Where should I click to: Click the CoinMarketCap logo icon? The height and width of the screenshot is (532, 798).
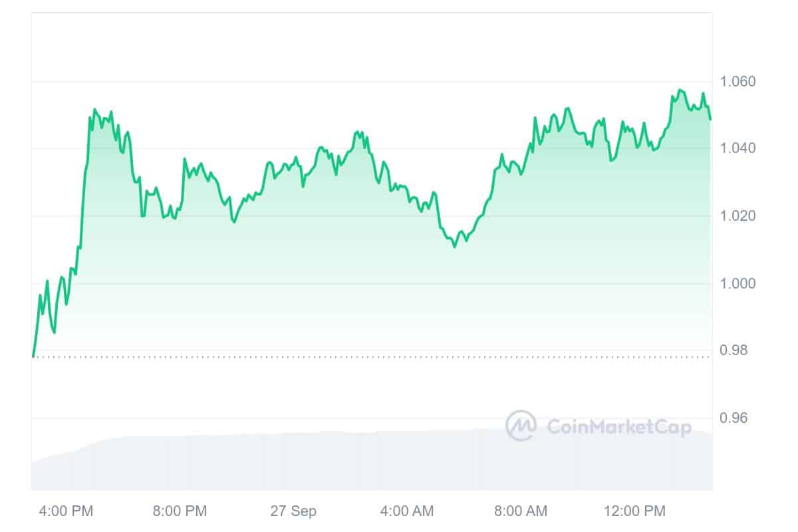(x=521, y=426)
